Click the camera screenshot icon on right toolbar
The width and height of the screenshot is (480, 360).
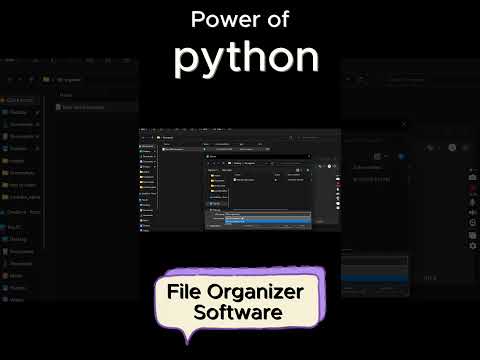[472, 177]
